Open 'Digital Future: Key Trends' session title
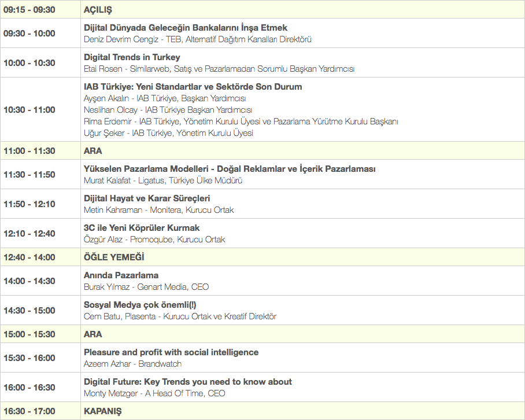The height and width of the screenshot is (420, 525). 188,382
